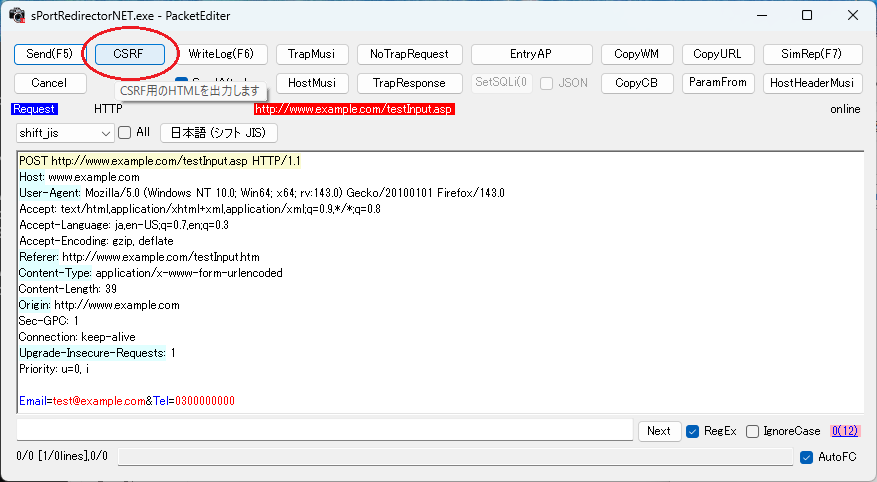Click the WriteLog(F6) button
This screenshot has width=877, height=482.
(221, 54)
